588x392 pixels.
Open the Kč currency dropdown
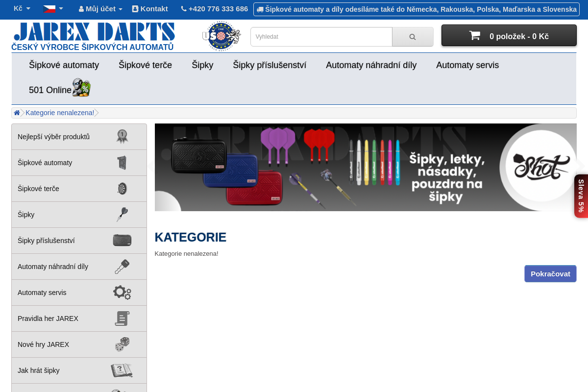[x=22, y=9]
